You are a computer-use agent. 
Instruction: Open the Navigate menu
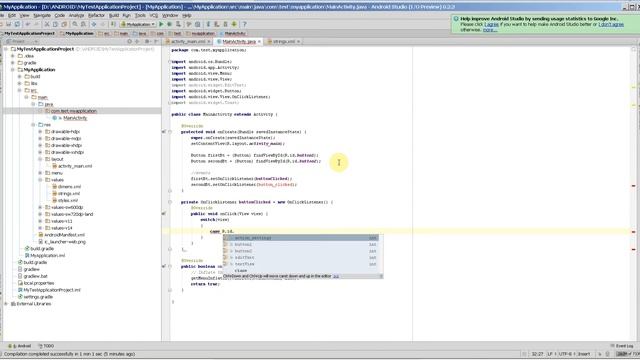(x=42, y=15)
